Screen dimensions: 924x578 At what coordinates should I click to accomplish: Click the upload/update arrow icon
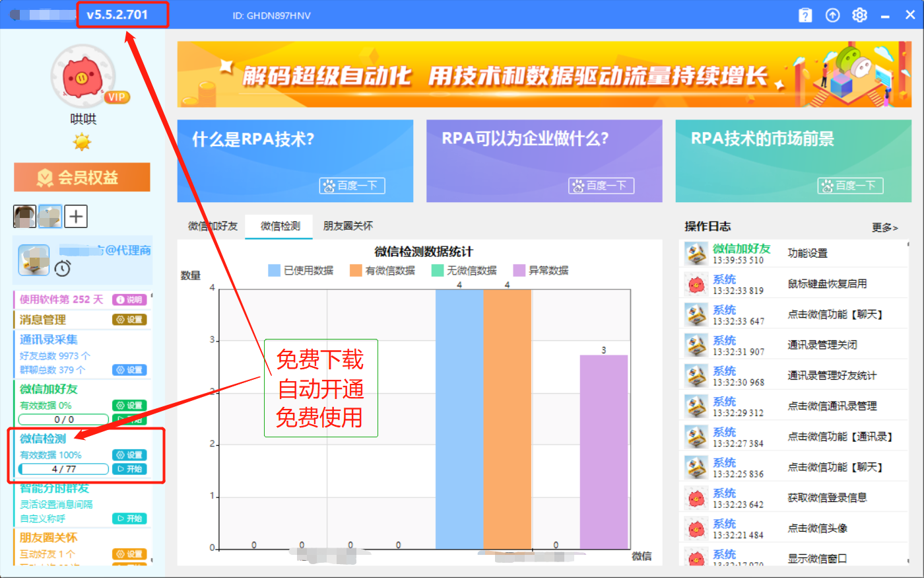click(x=833, y=15)
